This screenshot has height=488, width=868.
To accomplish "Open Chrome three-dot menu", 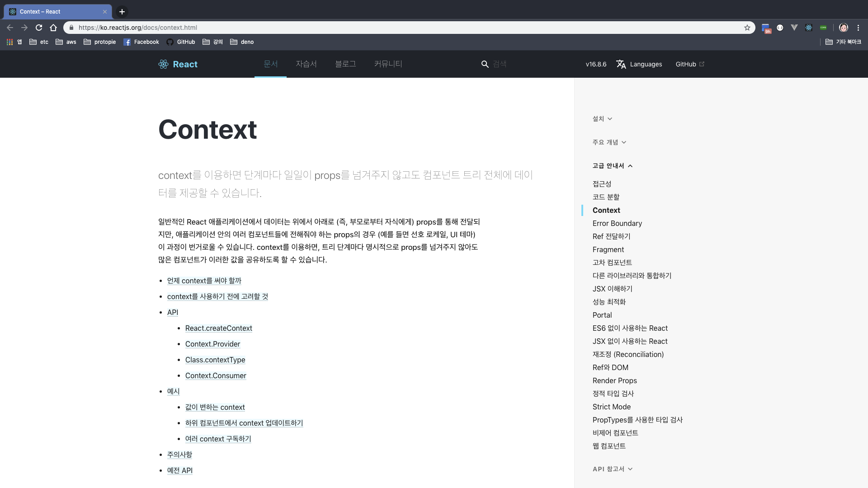I will tap(859, 28).
